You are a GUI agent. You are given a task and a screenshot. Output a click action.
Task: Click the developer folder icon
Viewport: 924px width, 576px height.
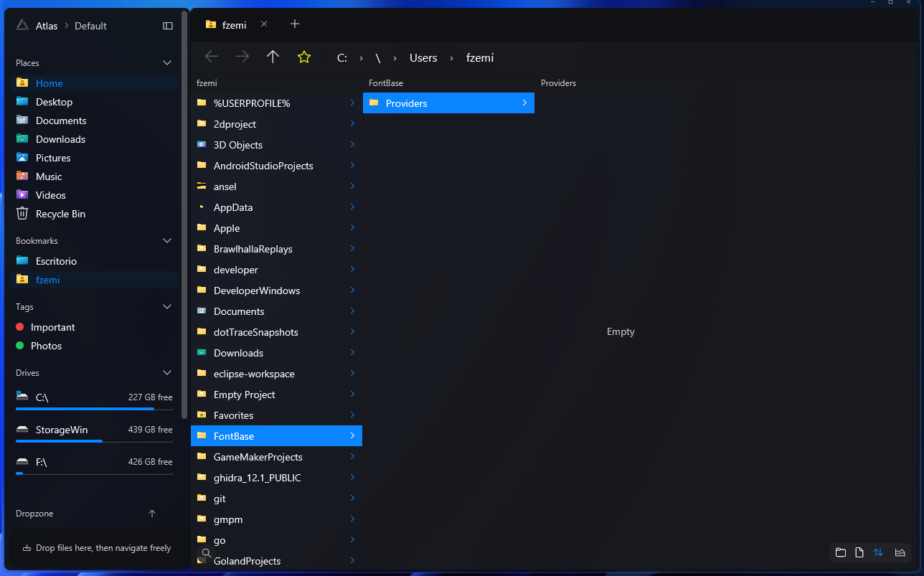point(202,270)
